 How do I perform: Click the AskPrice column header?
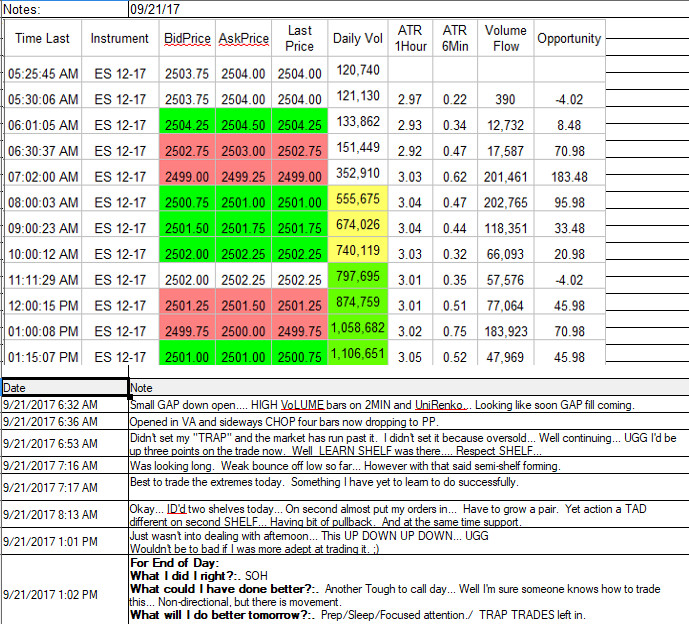[243, 38]
